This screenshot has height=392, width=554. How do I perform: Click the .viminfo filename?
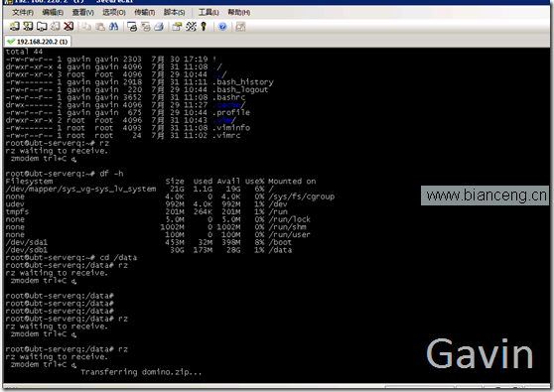coord(231,128)
